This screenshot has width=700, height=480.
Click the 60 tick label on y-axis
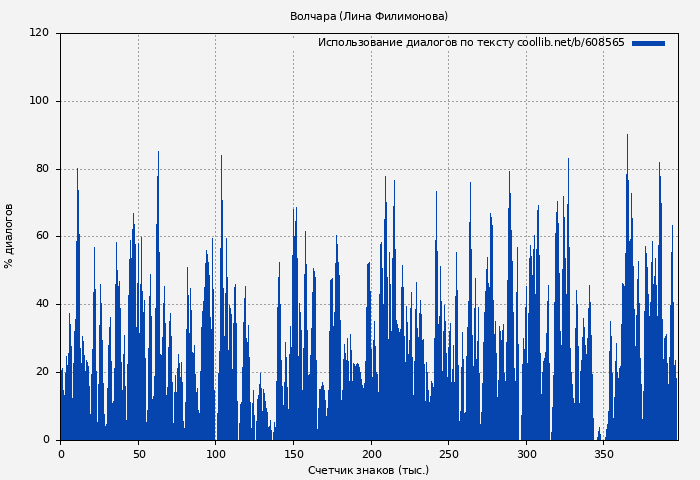point(42,236)
